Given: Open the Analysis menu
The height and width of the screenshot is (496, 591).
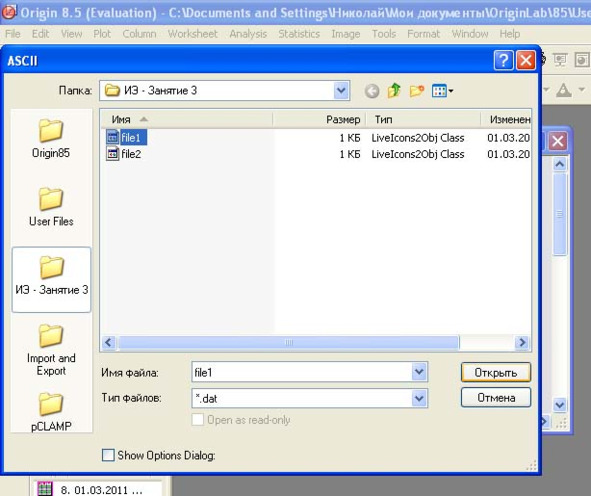Looking at the screenshot, I should click(248, 34).
